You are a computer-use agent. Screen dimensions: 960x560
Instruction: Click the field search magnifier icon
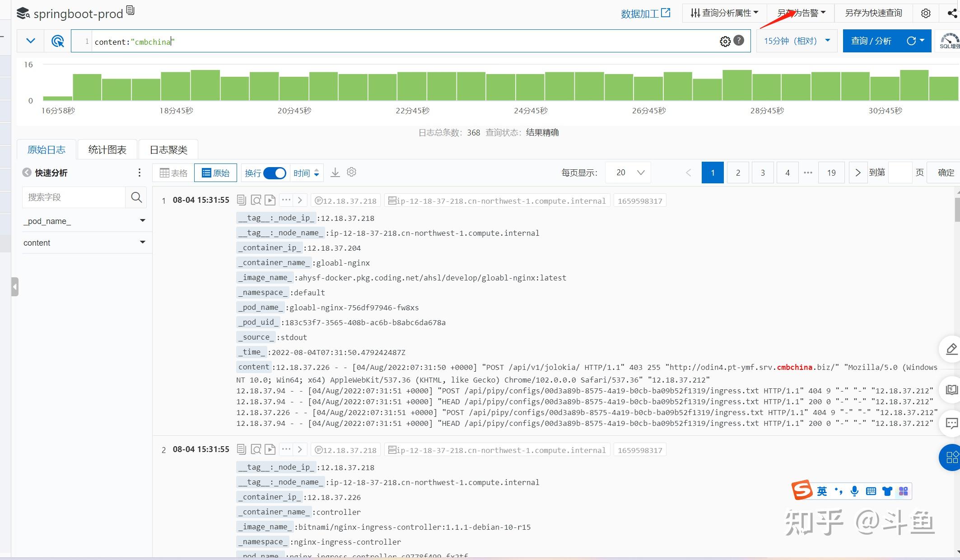[x=136, y=197]
